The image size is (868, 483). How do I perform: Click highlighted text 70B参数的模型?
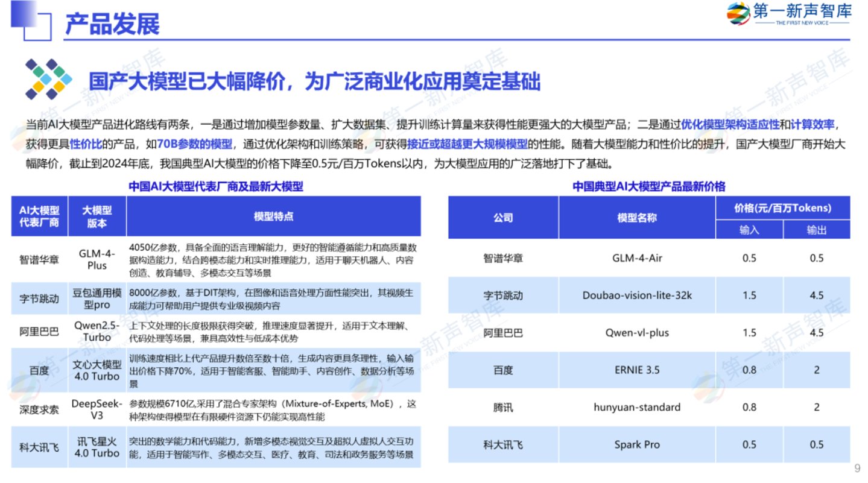coord(194,144)
